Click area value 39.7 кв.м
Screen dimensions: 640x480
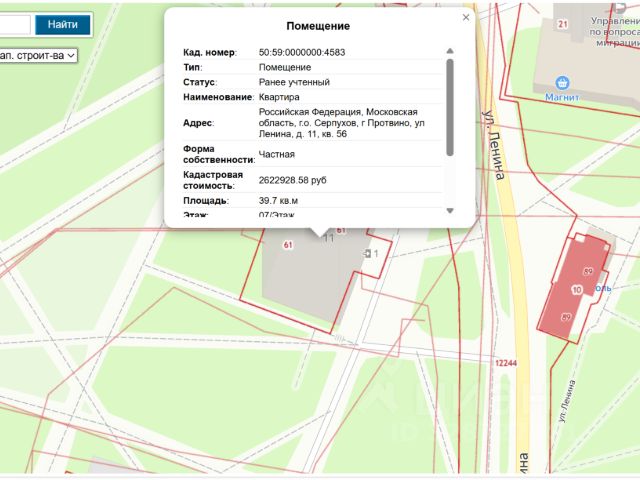pos(278,201)
